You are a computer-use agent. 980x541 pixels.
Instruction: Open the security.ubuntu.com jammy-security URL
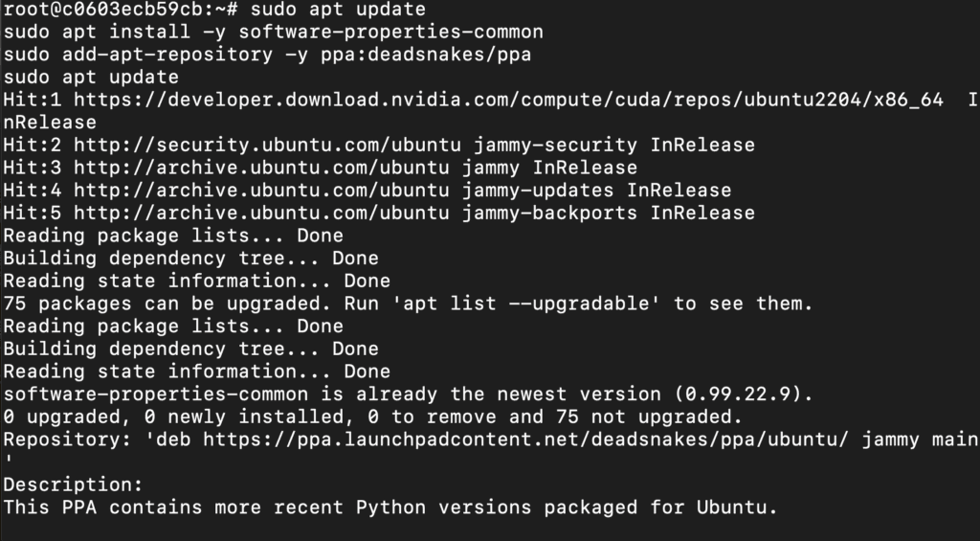[268, 146]
